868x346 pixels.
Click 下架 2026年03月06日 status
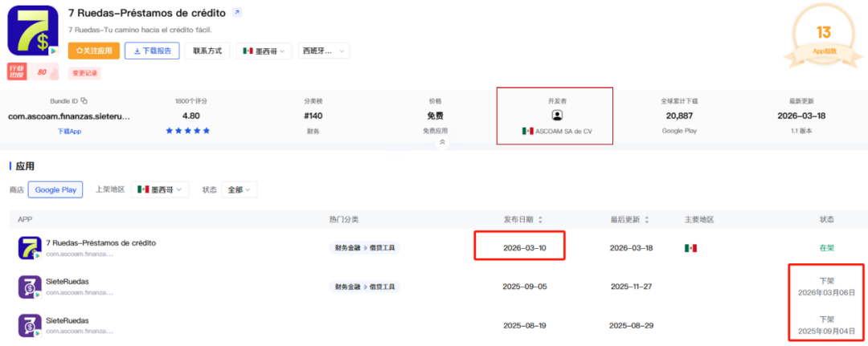[x=826, y=287]
